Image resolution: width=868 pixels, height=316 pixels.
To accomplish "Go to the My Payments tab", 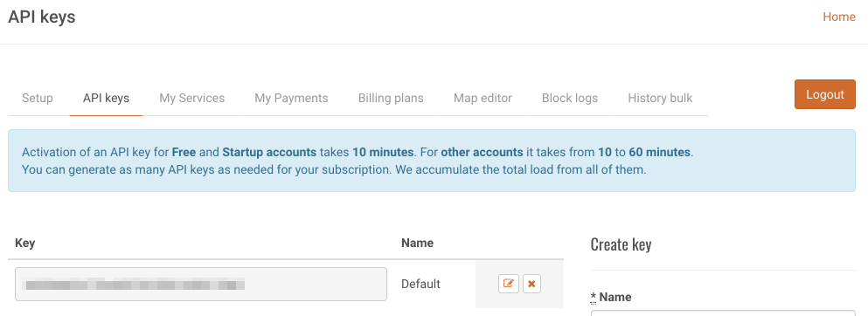I will pos(291,99).
